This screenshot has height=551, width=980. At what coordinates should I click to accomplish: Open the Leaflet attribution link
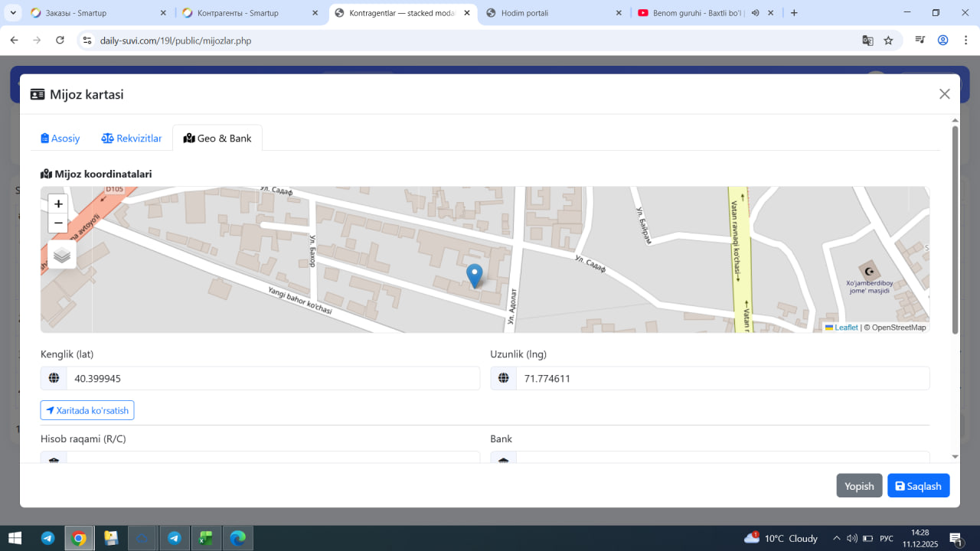point(845,328)
